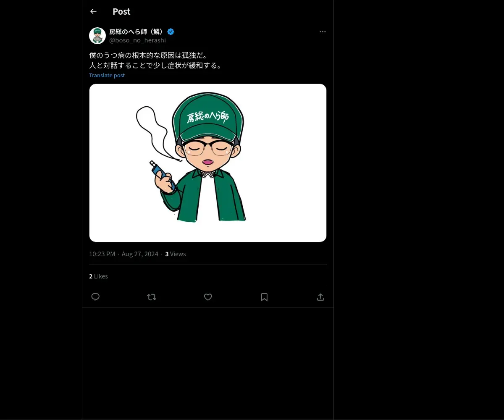View the 3 Views count
504x420 pixels.
pos(176,254)
